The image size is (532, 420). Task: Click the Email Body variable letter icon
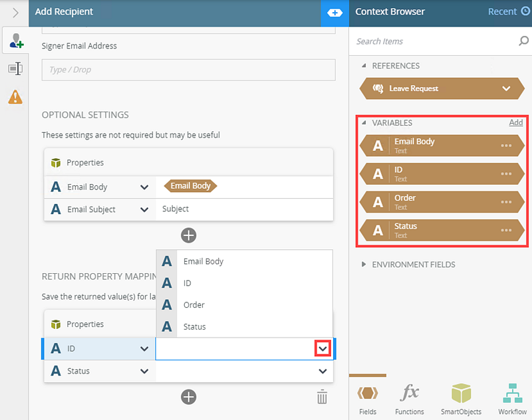pos(378,146)
